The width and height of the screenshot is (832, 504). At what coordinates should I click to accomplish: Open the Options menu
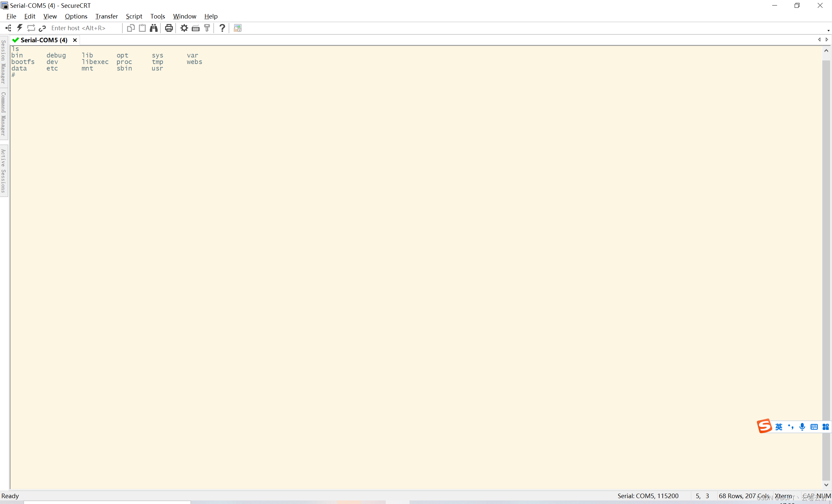(76, 16)
